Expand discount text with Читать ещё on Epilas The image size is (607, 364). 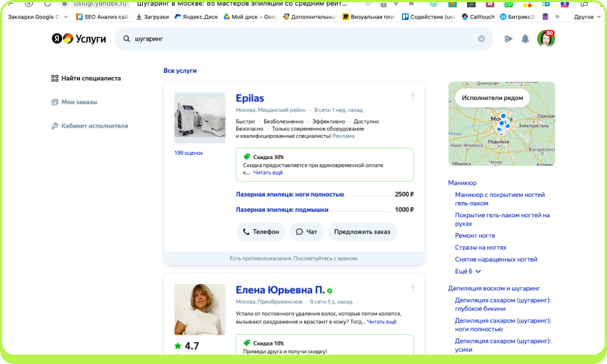pyautogui.click(x=268, y=173)
